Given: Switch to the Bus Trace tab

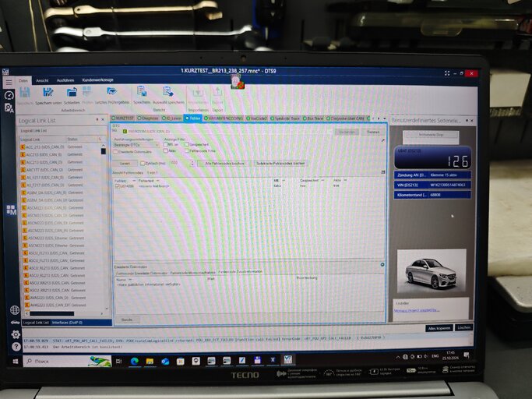Looking at the screenshot, I should 313,118.
